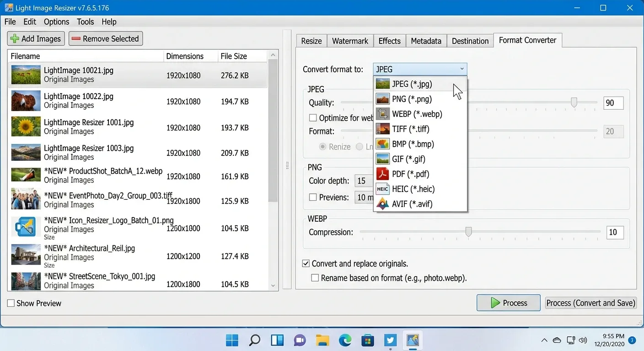The width and height of the screenshot is (644, 351).
Task: Open Microsoft Store from the taskbar
Action: [367, 340]
